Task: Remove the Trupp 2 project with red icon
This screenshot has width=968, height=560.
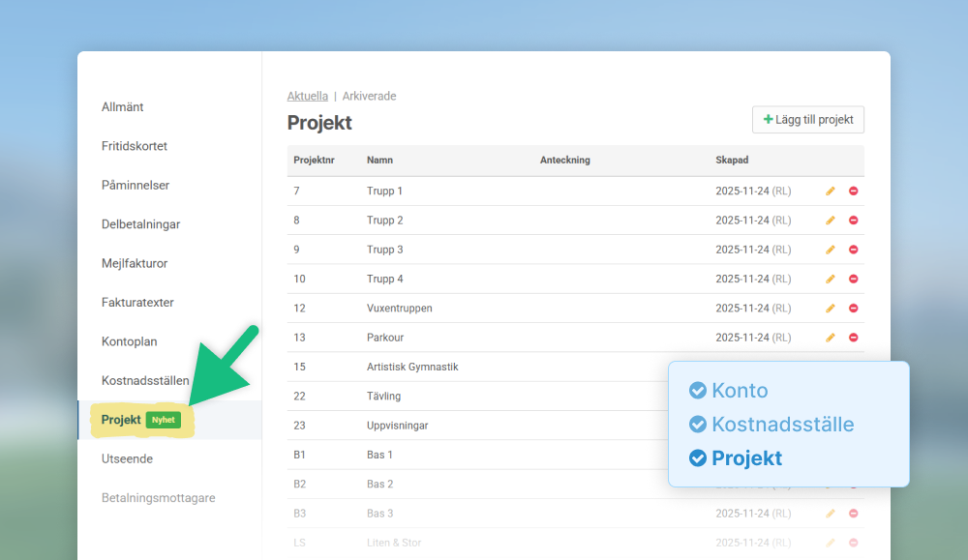Action: (x=853, y=221)
